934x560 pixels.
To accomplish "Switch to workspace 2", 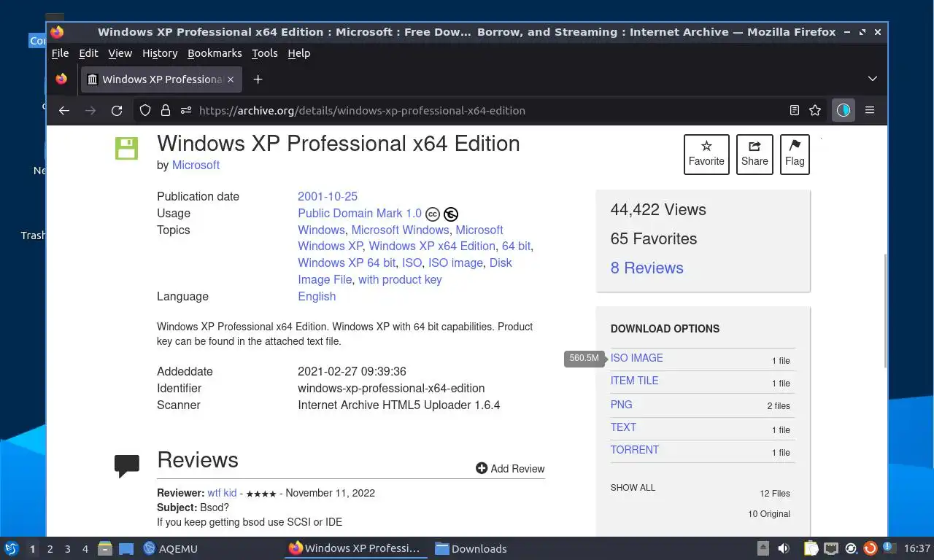I will pos(50,549).
